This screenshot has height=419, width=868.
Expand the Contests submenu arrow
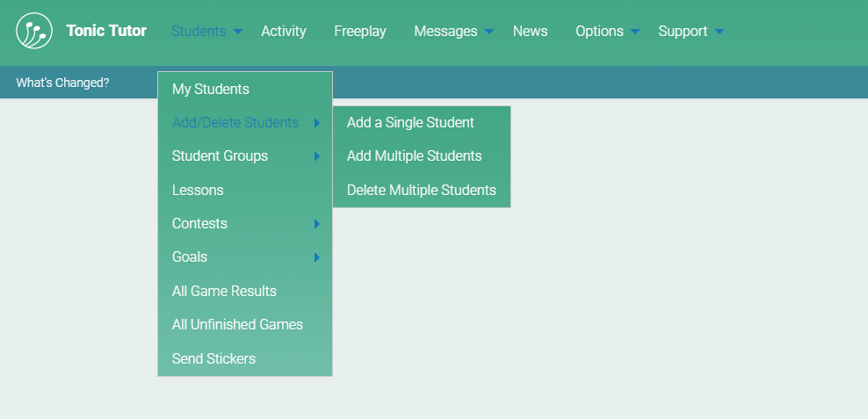pyautogui.click(x=316, y=225)
